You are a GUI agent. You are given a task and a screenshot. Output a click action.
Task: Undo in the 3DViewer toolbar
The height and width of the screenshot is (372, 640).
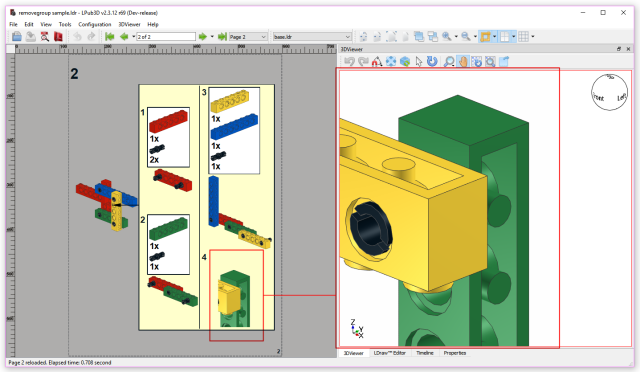click(349, 62)
